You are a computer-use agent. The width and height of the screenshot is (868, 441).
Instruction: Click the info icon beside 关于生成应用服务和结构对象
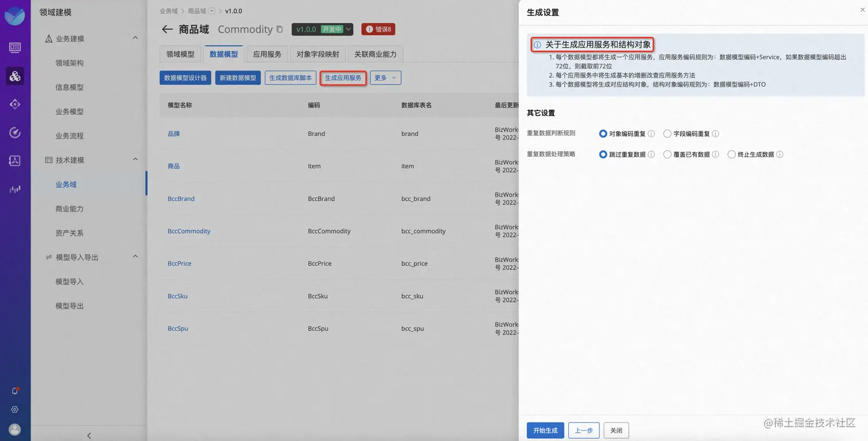tap(537, 45)
